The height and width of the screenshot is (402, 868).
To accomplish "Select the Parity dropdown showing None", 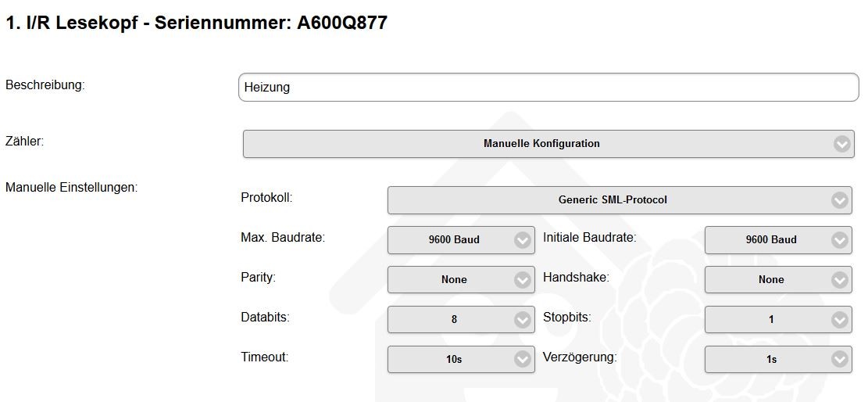I will [453, 280].
